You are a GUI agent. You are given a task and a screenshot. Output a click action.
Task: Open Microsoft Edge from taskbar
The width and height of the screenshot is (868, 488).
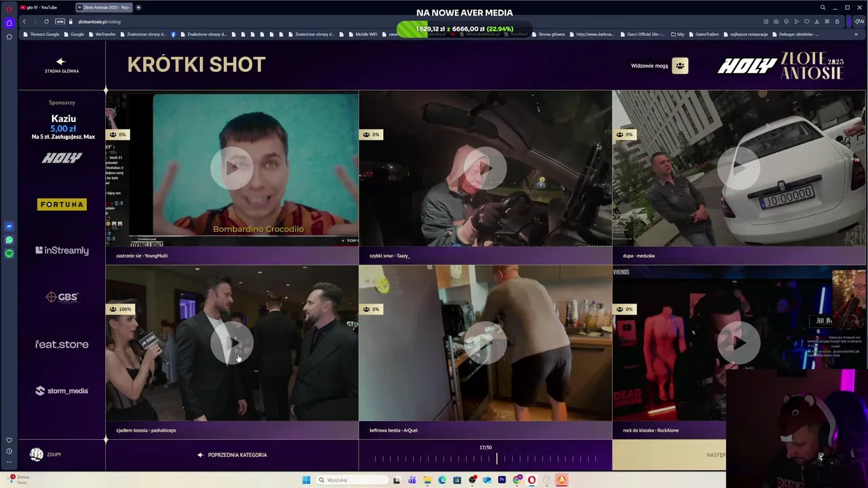point(442,480)
